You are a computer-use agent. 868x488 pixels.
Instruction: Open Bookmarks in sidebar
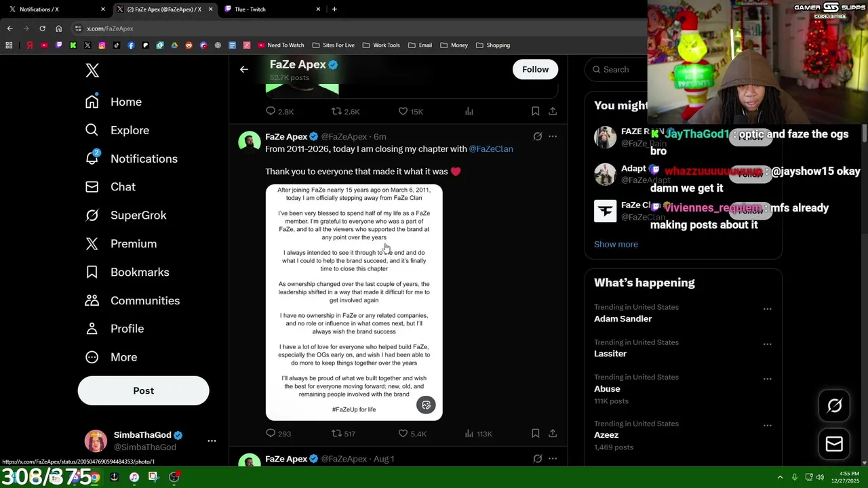click(x=127, y=272)
